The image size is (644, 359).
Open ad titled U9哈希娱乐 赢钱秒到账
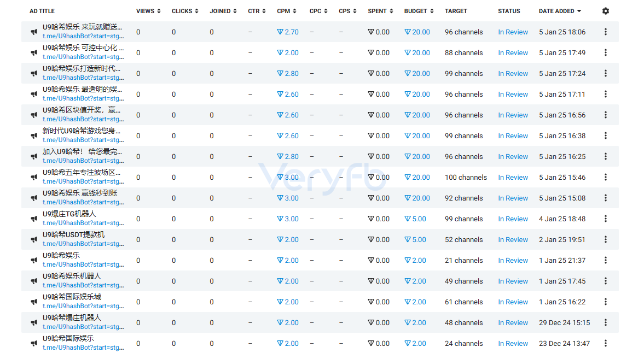click(80, 193)
